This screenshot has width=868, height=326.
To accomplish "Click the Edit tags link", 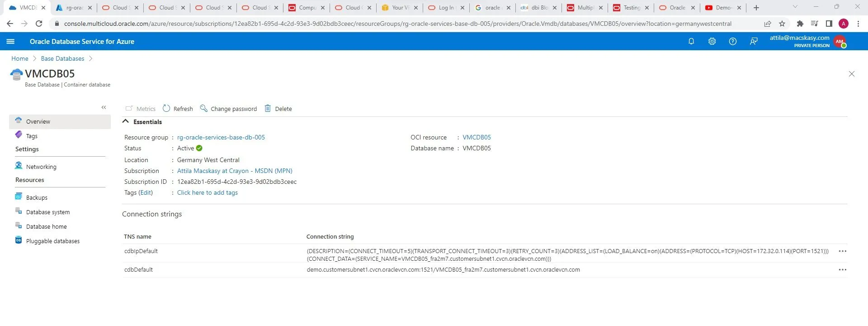I will pyautogui.click(x=146, y=192).
